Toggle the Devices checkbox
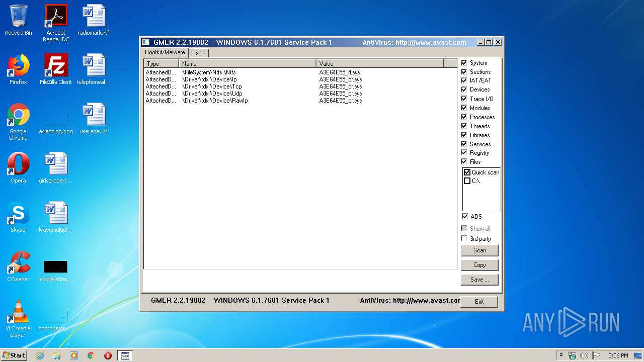644x362 pixels. pyautogui.click(x=464, y=89)
